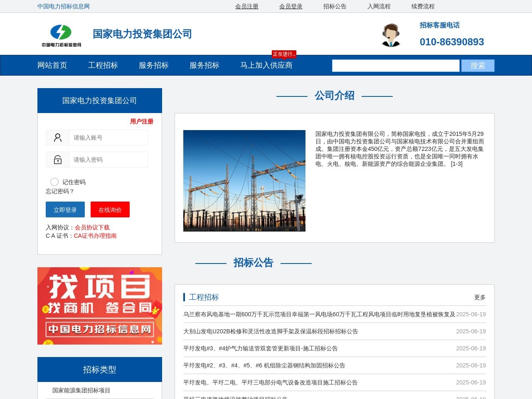532x399 pixels.
Task: Click the 立即登录 button
Action: (x=65, y=209)
